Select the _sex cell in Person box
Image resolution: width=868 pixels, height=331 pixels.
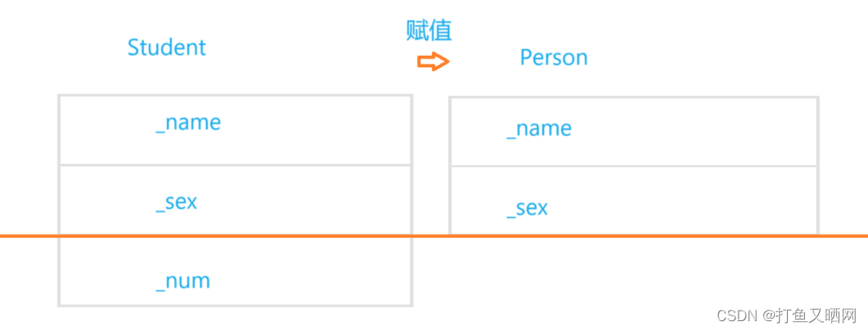(x=634, y=201)
